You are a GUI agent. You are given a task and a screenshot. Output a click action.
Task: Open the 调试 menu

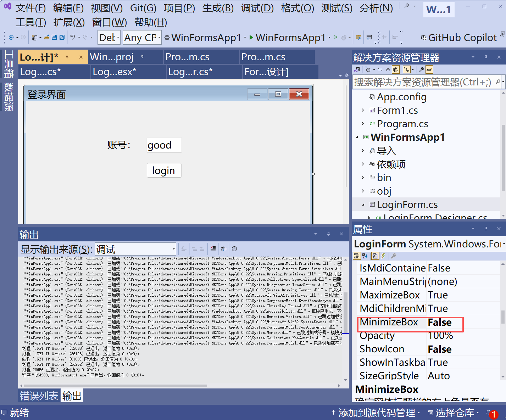click(257, 8)
